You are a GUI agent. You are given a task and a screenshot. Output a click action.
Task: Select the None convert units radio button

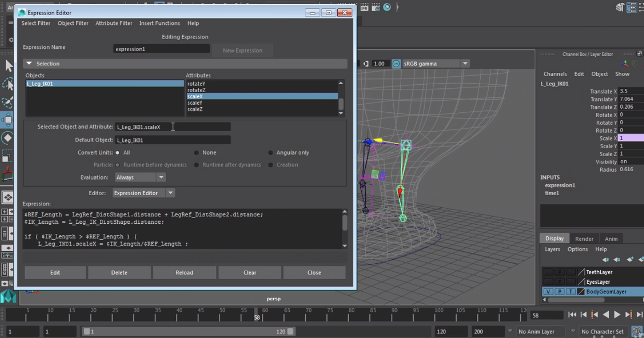(x=196, y=153)
